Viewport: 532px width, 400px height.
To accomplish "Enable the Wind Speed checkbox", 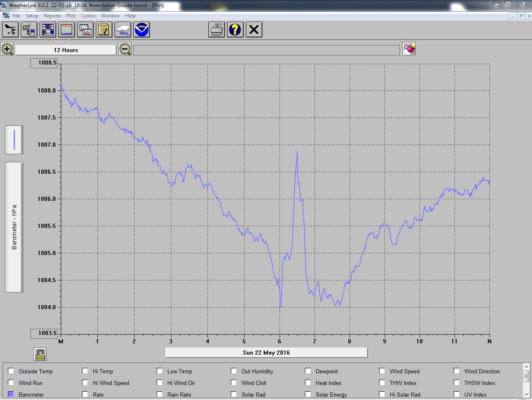I will (x=382, y=371).
